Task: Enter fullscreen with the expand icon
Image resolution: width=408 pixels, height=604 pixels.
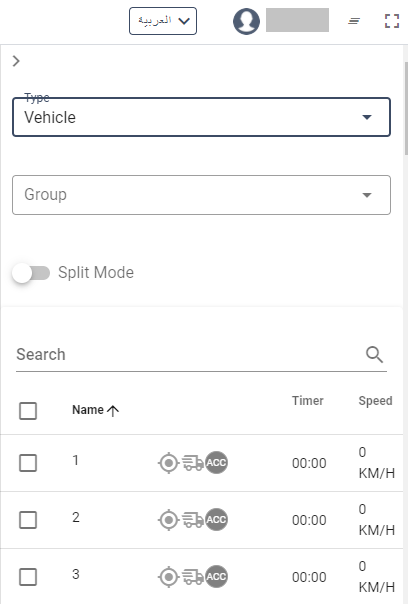Action: [392, 21]
